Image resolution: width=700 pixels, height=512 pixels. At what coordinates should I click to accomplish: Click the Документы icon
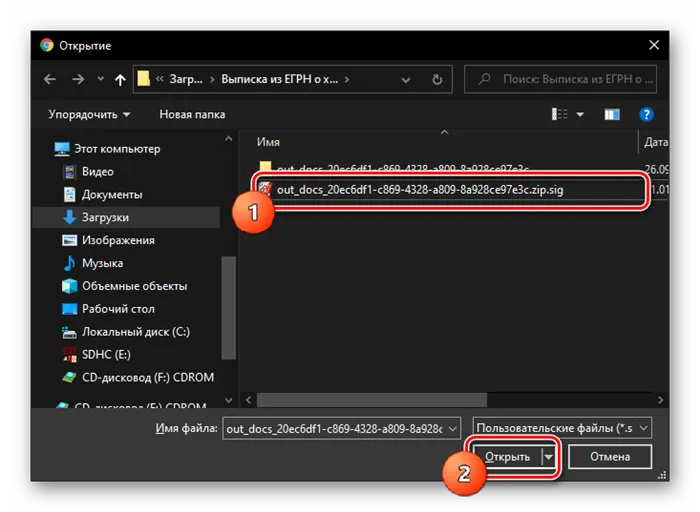[70, 194]
